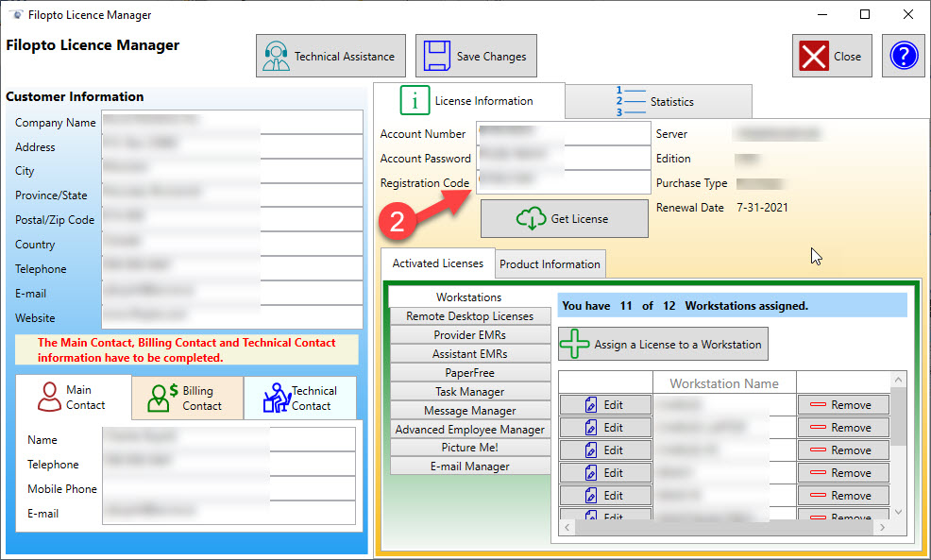931x560 pixels.
Task: Select the Main Contact tab
Action: point(73,397)
